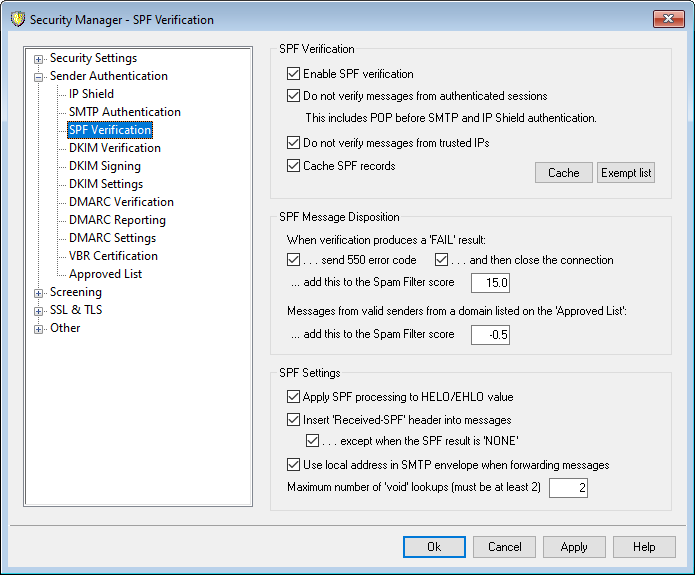Viewport: 695px width, 575px height.
Task: Click the Cache button
Action: 563,173
